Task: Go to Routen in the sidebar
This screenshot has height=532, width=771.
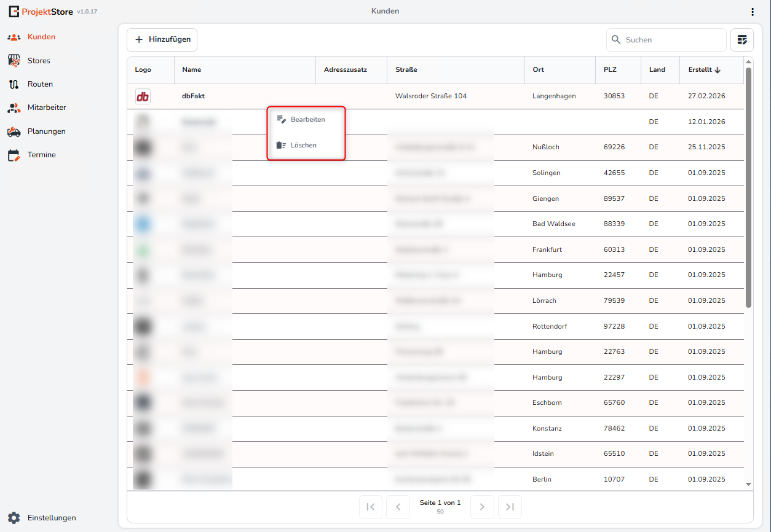Action: click(39, 84)
